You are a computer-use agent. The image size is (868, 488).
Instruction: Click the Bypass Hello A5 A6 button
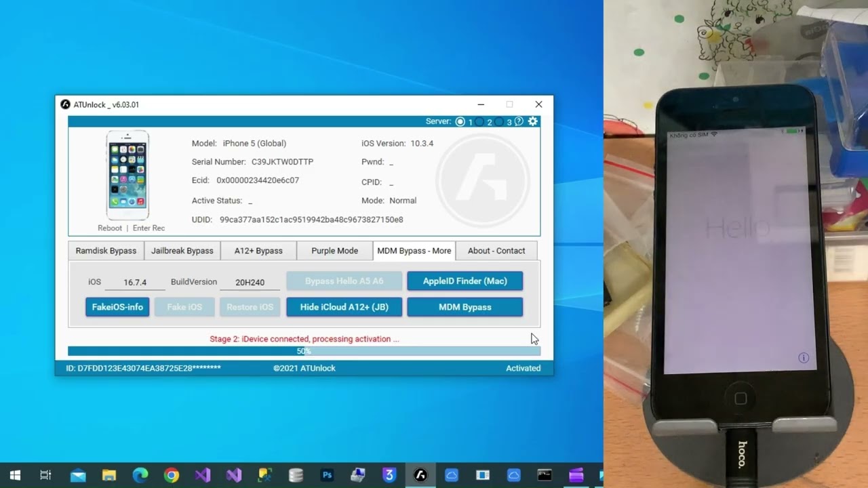tap(344, 281)
